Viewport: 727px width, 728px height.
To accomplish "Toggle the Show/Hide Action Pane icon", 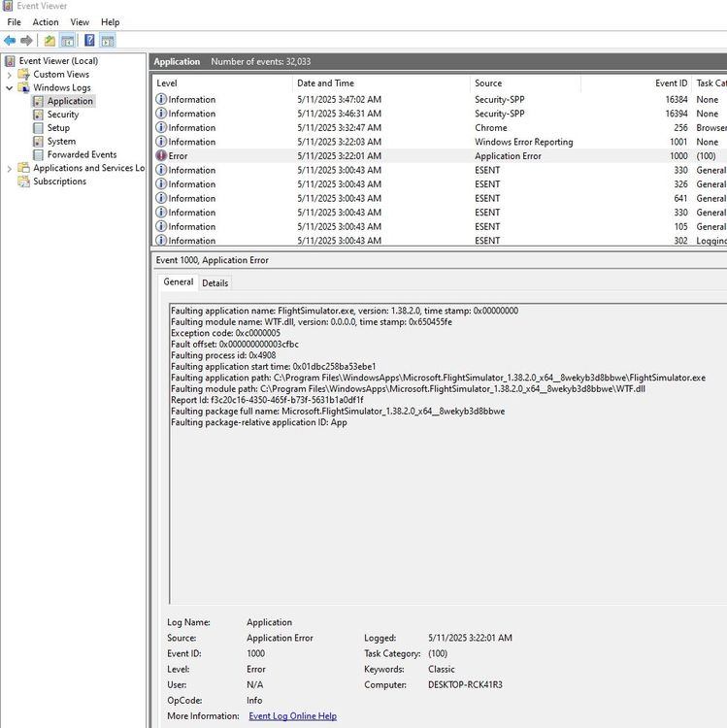I will (x=108, y=41).
